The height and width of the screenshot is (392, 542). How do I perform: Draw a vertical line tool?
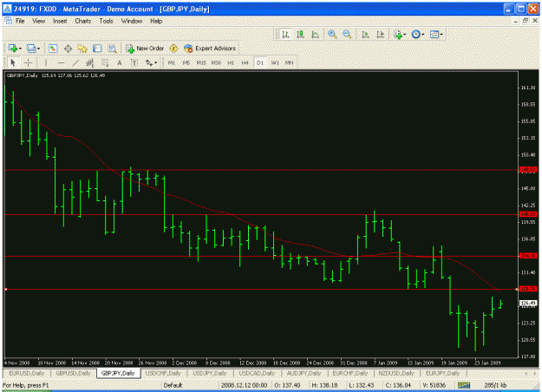(x=46, y=63)
